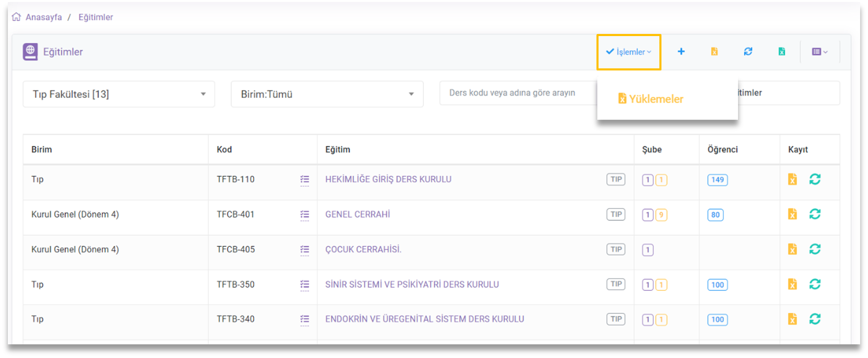The height and width of the screenshot is (358, 868).
Task: Click the list icon beside TFCB-405
Action: [x=305, y=250]
